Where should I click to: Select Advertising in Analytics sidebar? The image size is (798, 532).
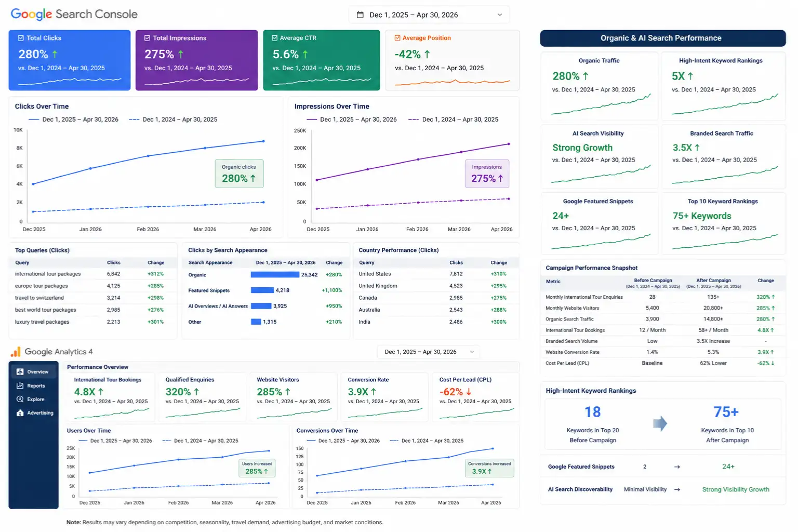tap(34, 413)
